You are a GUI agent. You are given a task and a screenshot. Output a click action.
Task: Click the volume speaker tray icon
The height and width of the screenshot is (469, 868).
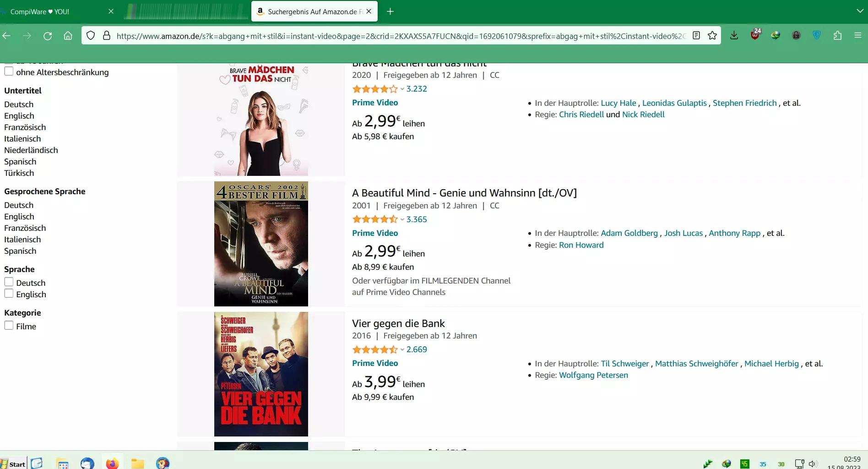(x=813, y=464)
